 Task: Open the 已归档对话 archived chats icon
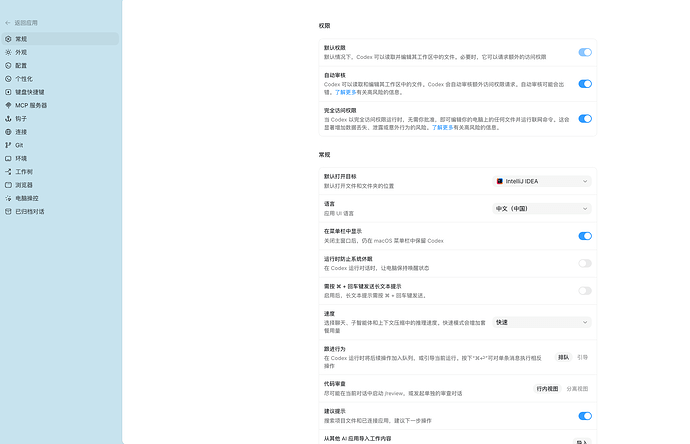pyautogui.click(x=8, y=212)
